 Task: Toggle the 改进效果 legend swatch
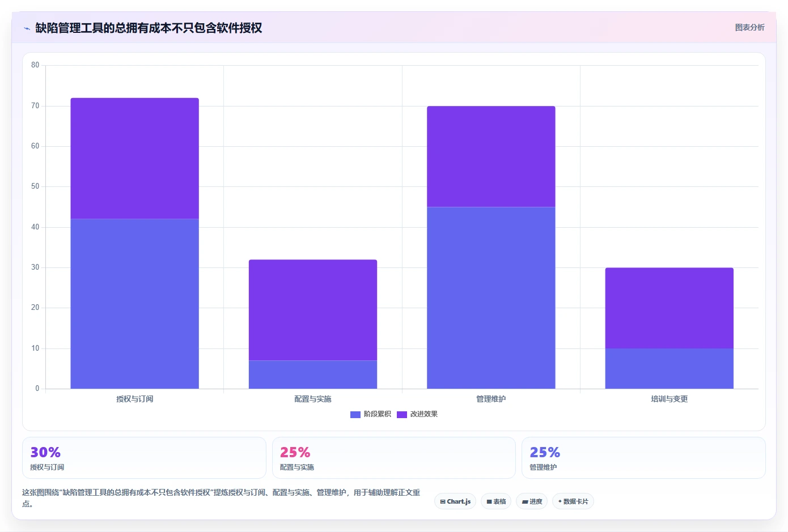(x=402, y=415)
